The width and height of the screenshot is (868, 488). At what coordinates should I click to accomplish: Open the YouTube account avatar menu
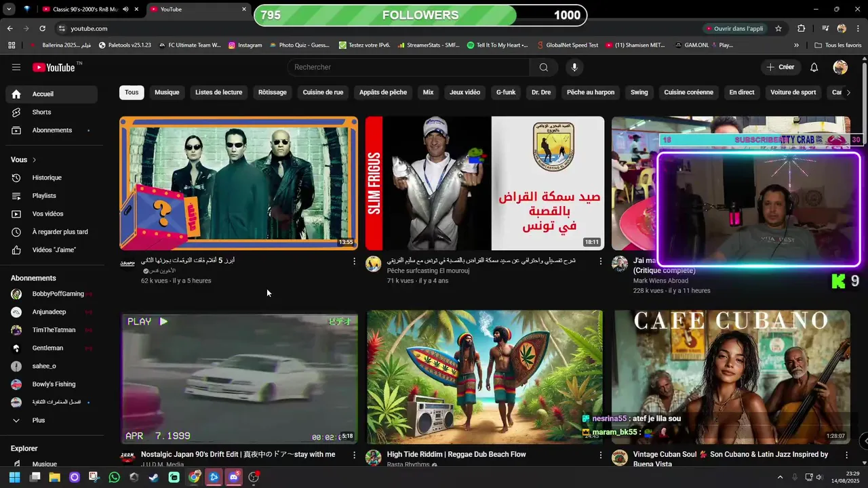[840, 67]
